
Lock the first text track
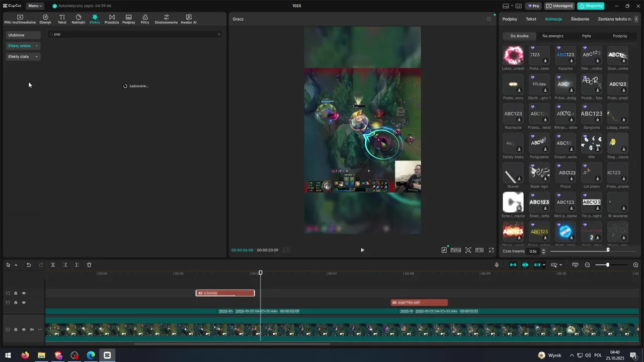(16, 293)
